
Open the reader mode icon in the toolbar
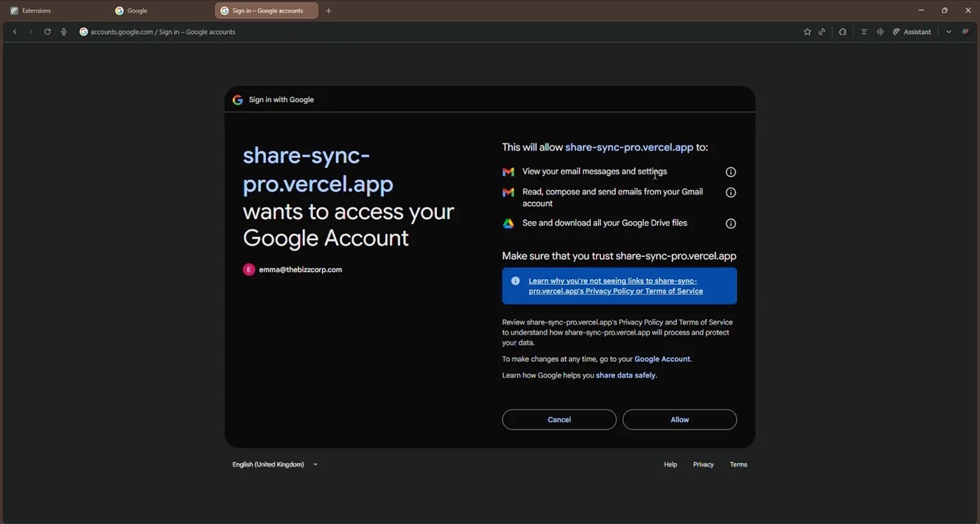pyautogui.click(x=864, y=31)
